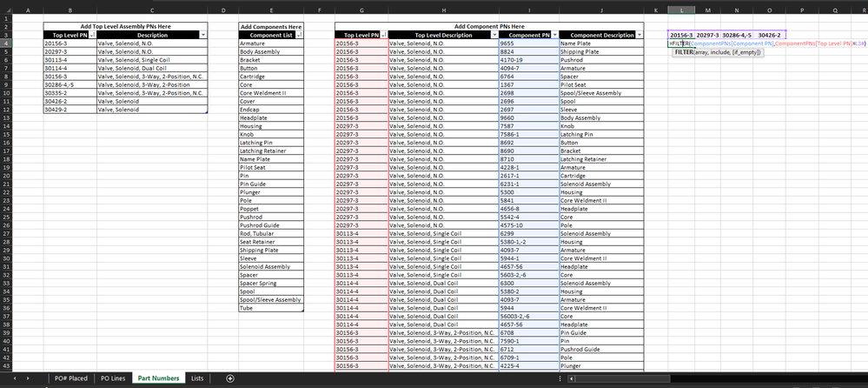Click the FILTER function name in tooltip
This screenshot has height=388, width=868.
683,51
